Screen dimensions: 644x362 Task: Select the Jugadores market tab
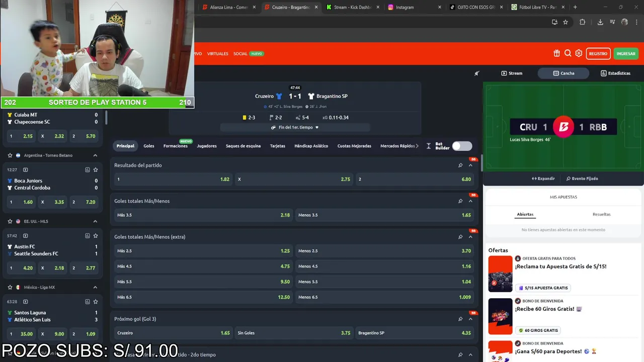(207, 146)
